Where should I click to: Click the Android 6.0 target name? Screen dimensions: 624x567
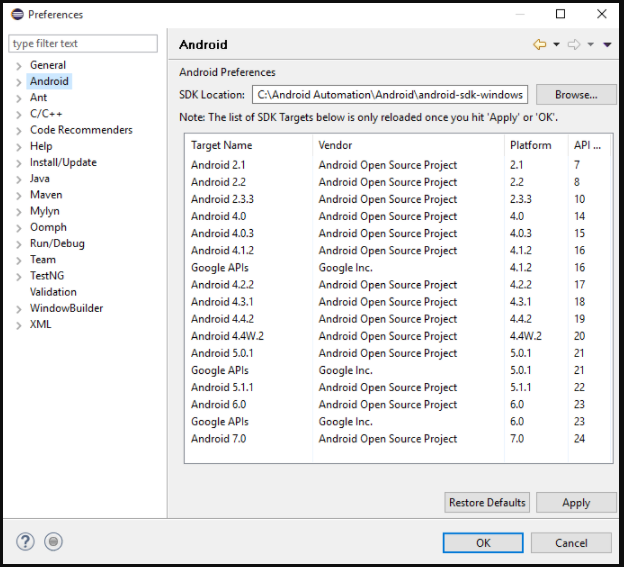pos(218,404)
